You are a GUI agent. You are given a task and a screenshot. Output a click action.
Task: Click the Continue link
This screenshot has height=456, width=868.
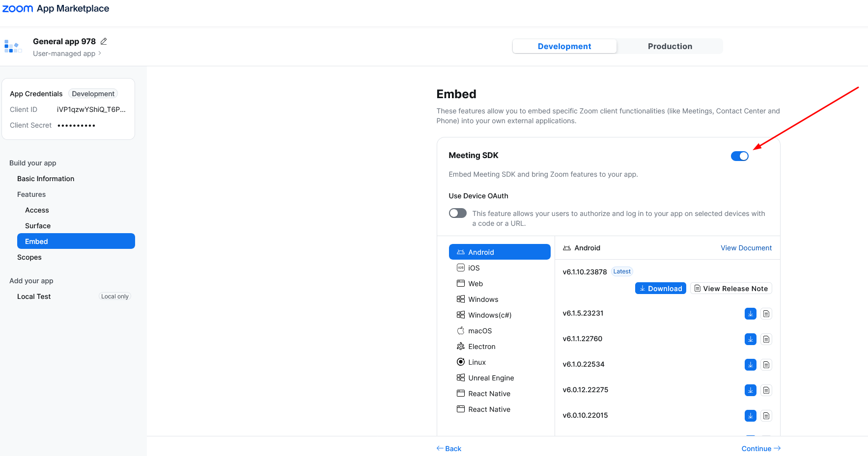(x=761, y=448)
